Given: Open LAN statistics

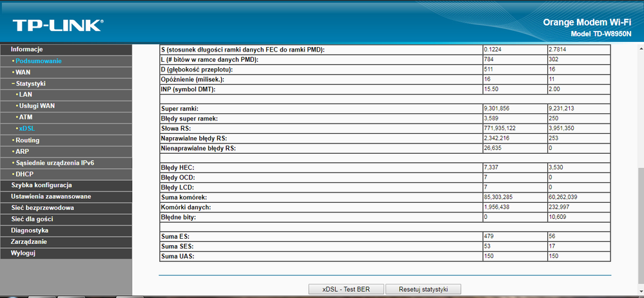Looking at the screenshot, I should [x=26, y=95].
